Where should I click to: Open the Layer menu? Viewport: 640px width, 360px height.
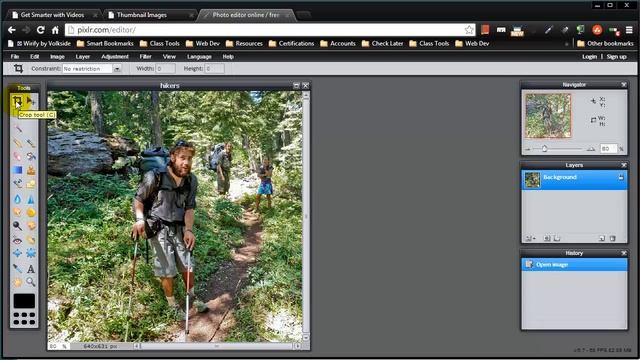pyautogui.click(x=82, y=57)
